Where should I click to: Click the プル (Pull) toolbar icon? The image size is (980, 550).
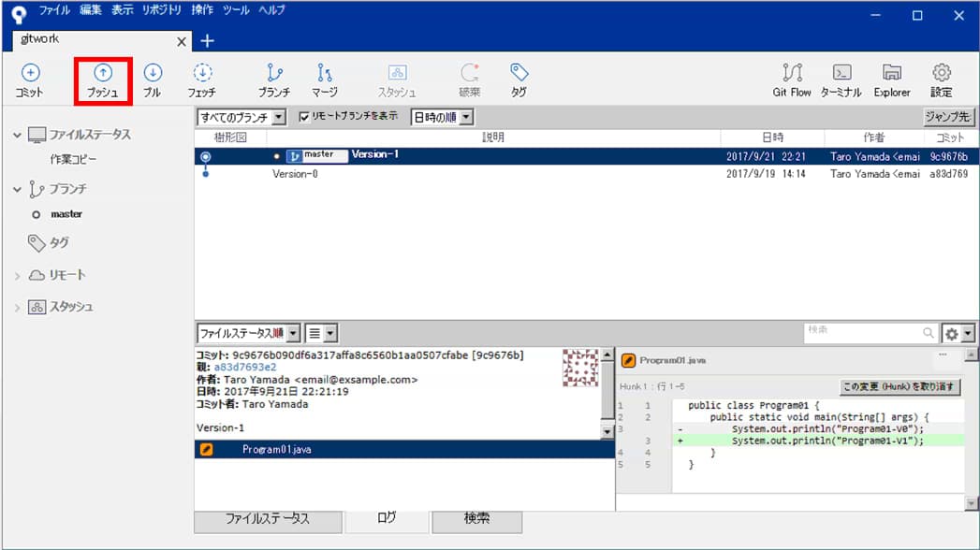click(152, 79)
